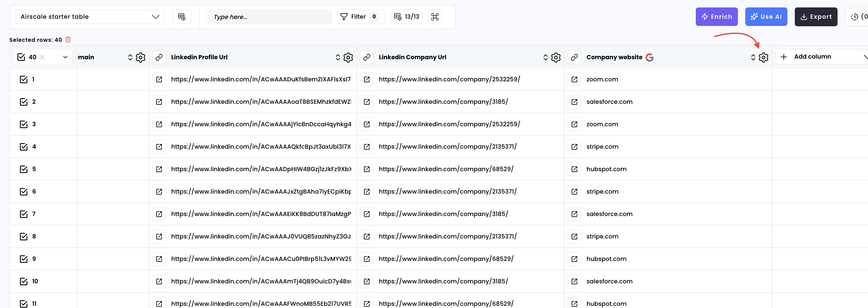Image resolution: width=868 pixels, height=308 pixels.
Task: Click the company/3185 URL in row 10
Action: [443, 282]
